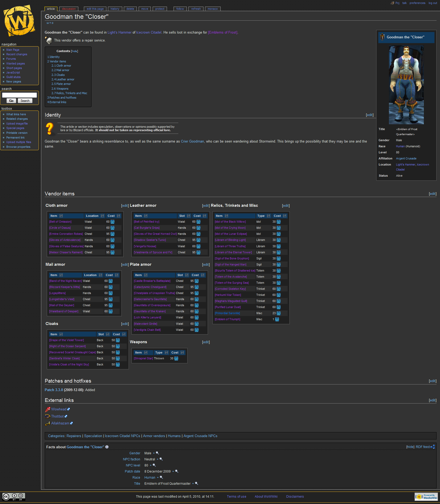Viewport: 440px width, 504px height.
Task: Open Printable version in toolbox
Action: point(17,133)
